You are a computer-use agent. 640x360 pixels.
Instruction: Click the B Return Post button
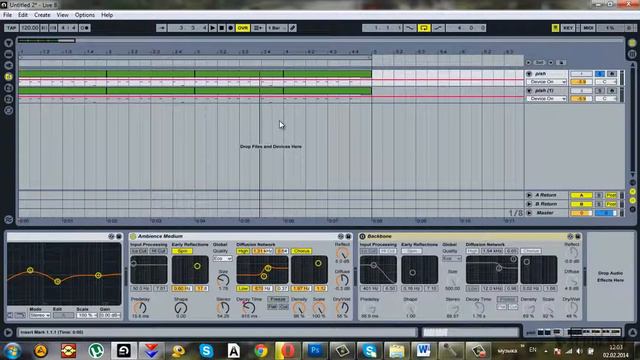coord(611,204)
